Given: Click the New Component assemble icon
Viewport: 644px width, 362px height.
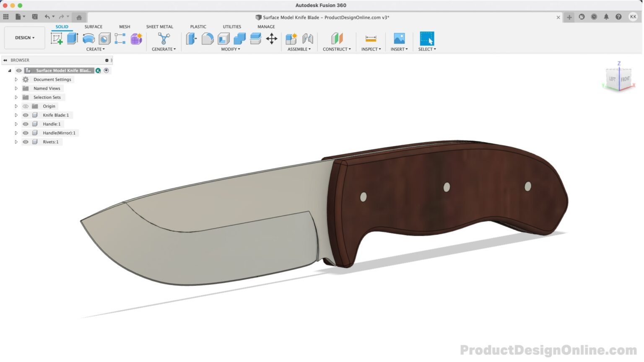Looking at the screenshot, I should pyautogui.click(x=291, y=39).
